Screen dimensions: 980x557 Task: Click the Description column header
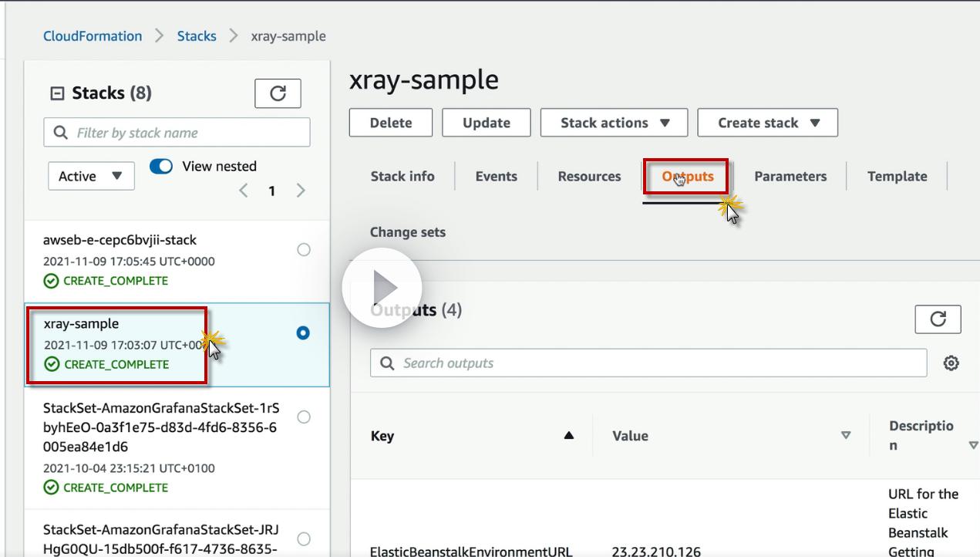tap(921, 436)
